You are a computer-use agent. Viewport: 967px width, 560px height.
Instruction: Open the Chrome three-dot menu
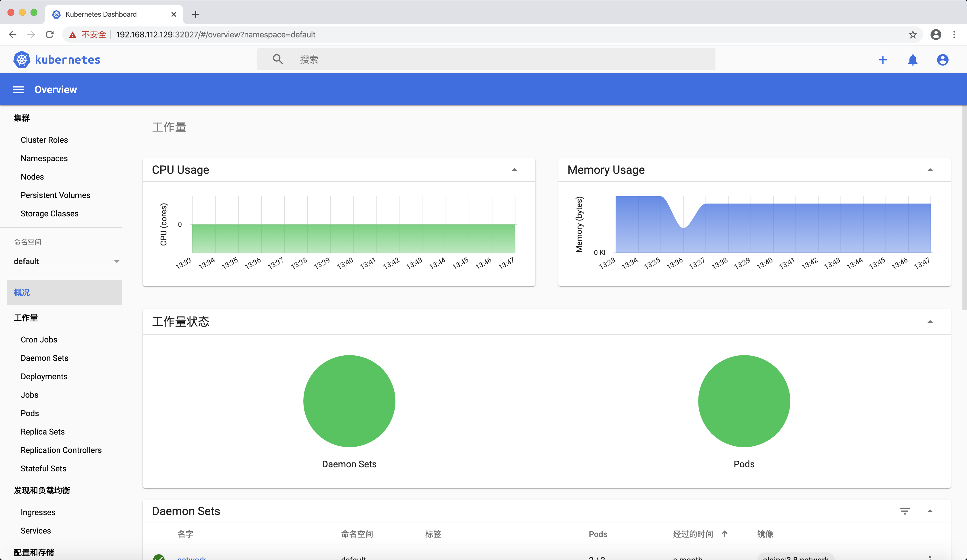pos(954,35)
